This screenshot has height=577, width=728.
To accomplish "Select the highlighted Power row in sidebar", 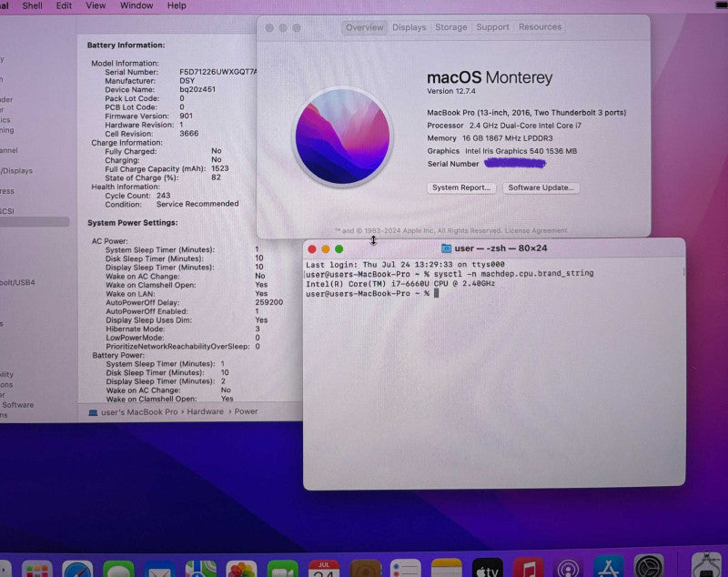I will pyautogui.click(x=35, y=222).
